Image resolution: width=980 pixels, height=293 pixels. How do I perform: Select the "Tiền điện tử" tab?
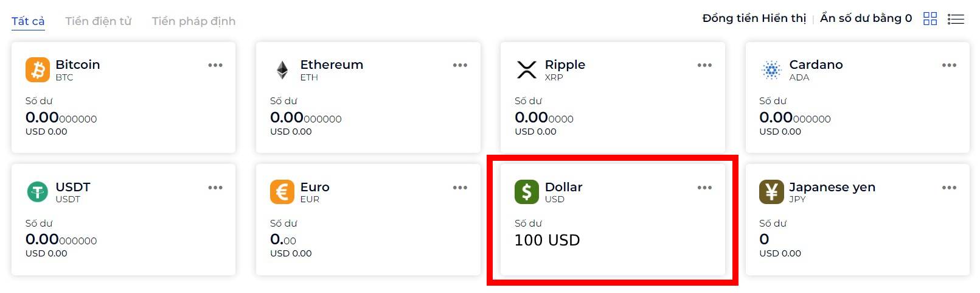coord(99,21)
